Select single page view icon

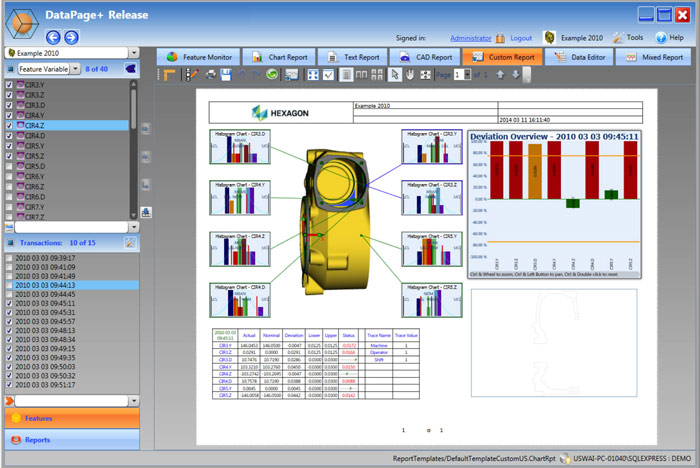[x=346, y=75]
